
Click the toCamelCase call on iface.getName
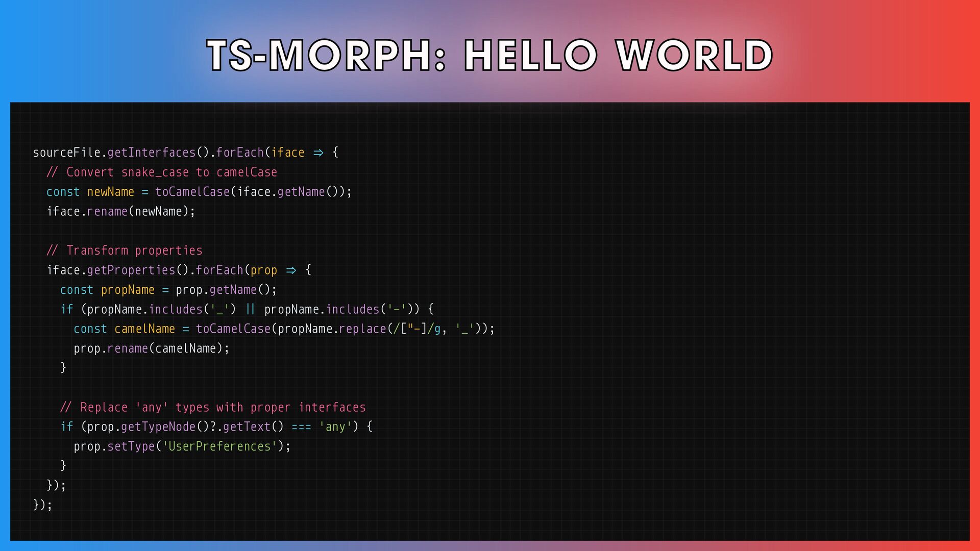[192, 192]
